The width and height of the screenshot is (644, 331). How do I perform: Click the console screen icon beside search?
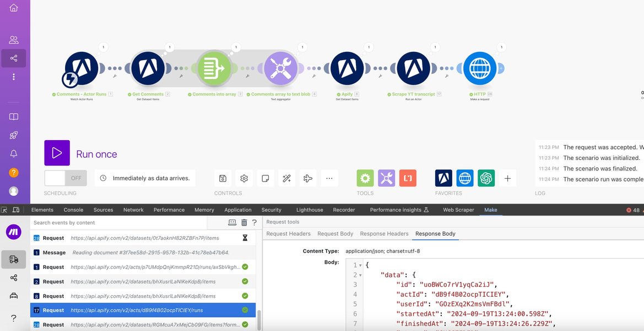[x=232, y=222]
